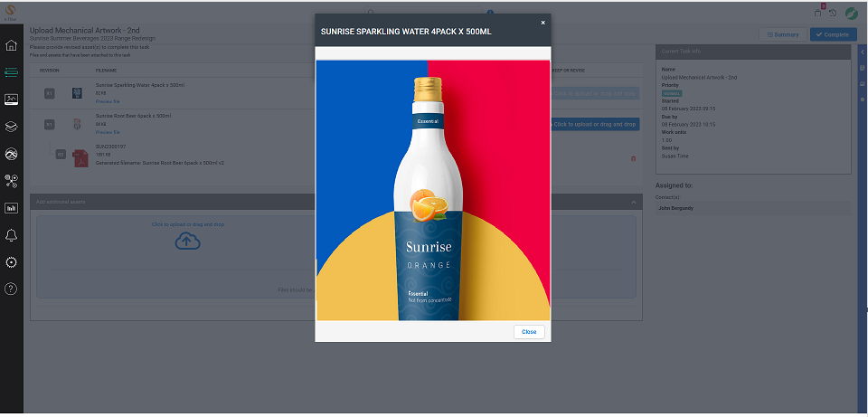This screenshot has height=417, width=868.
Task: Click the 'SUN2300197' filename text
Action: (110, 147)
